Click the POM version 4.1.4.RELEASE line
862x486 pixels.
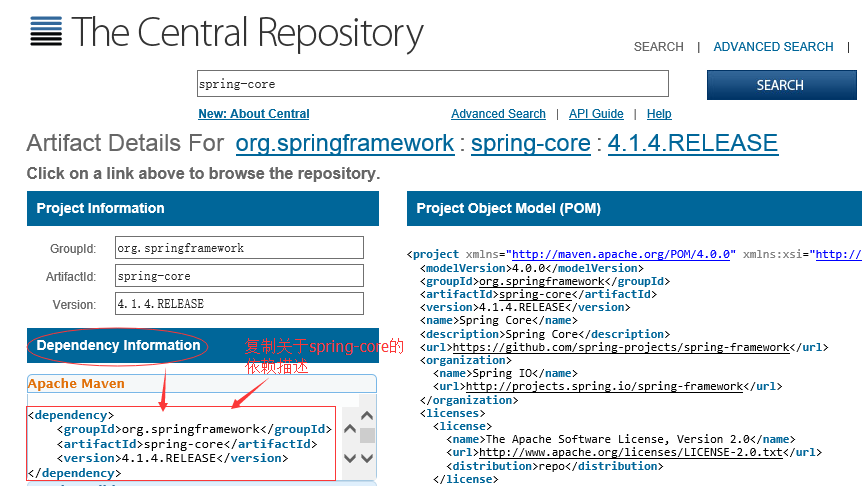click(525, 307)
